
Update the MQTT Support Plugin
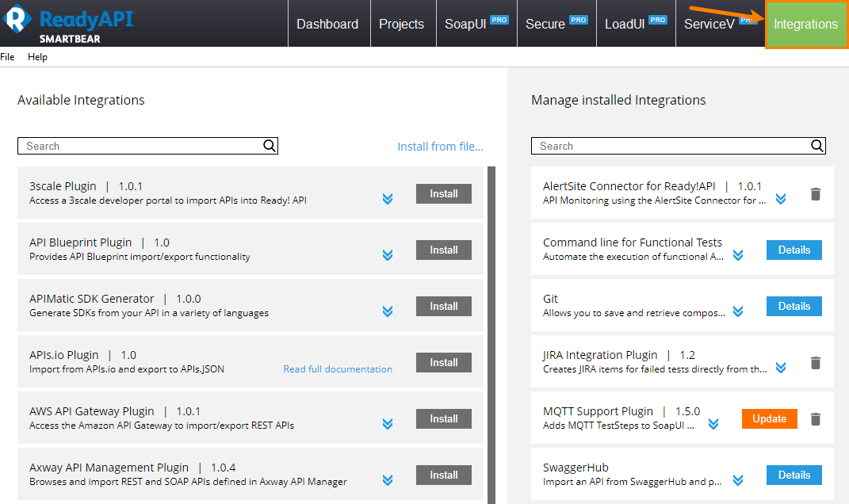(769, 418)
